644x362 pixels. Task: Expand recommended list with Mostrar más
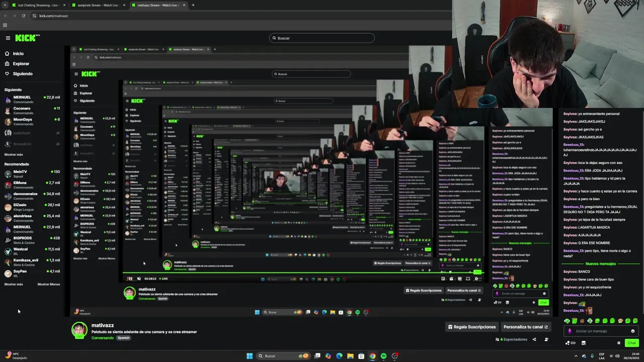[14, 284]
